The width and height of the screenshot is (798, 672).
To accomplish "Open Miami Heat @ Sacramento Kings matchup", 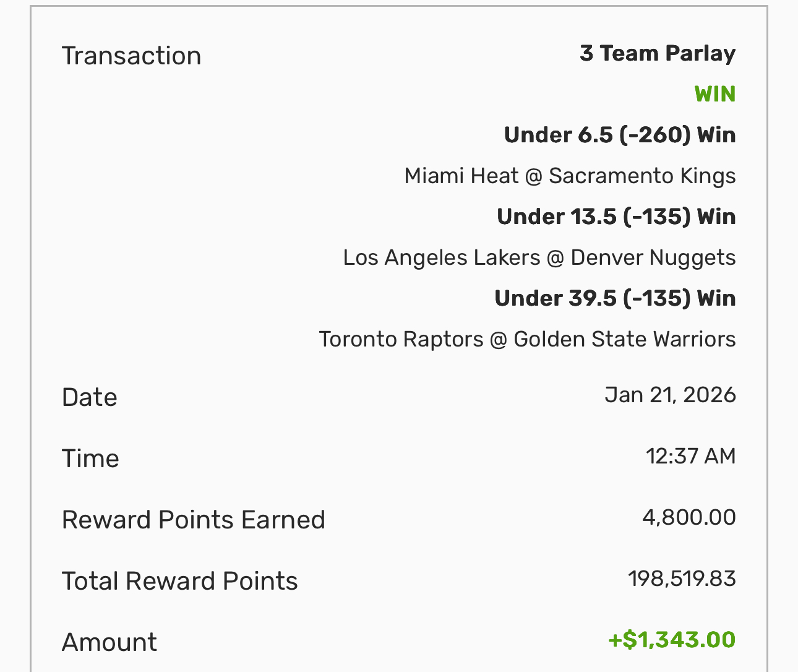I will coord(570,176).
